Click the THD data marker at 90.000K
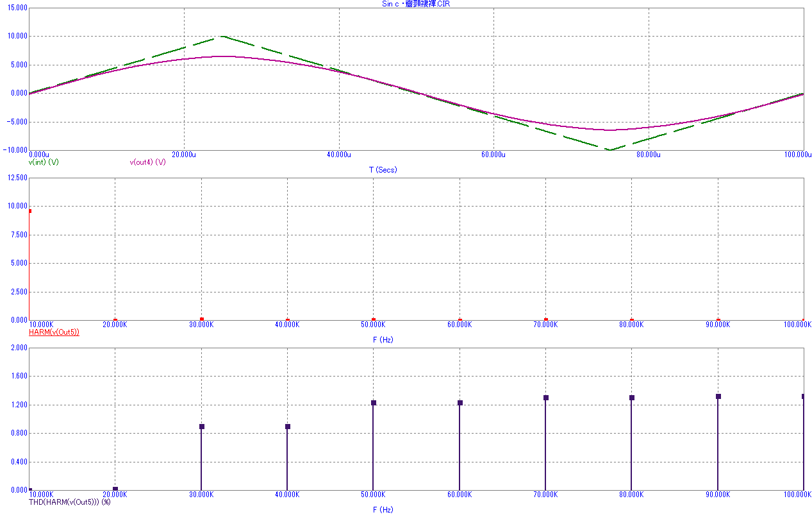The height and width of the screenshot is (517, 812). pos(718,396)
